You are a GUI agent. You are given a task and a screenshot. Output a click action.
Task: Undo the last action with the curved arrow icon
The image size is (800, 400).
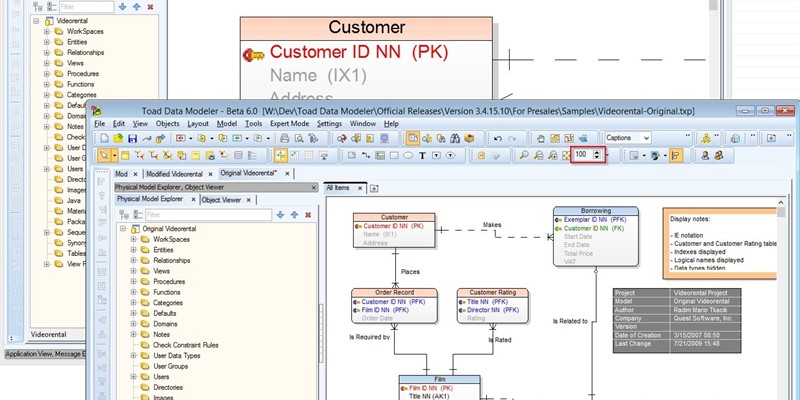point(498,138)
